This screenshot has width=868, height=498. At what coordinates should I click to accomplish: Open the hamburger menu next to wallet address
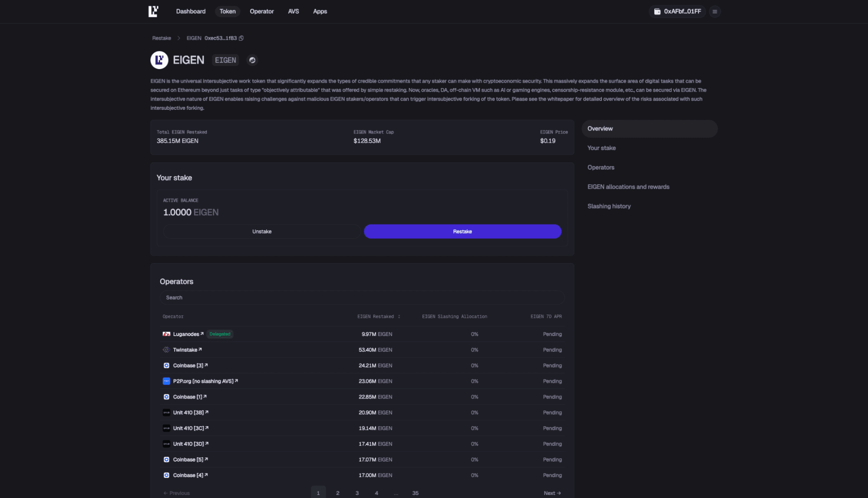tap(715, 11)
